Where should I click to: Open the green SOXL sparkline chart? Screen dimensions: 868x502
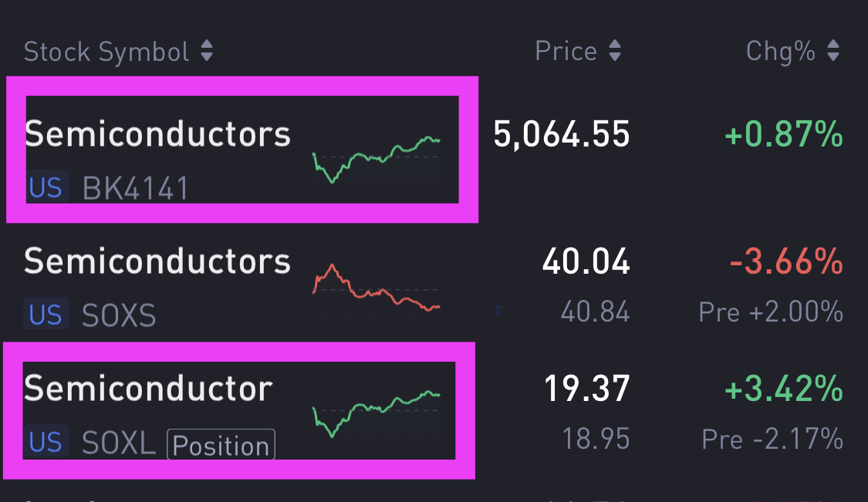376,413
